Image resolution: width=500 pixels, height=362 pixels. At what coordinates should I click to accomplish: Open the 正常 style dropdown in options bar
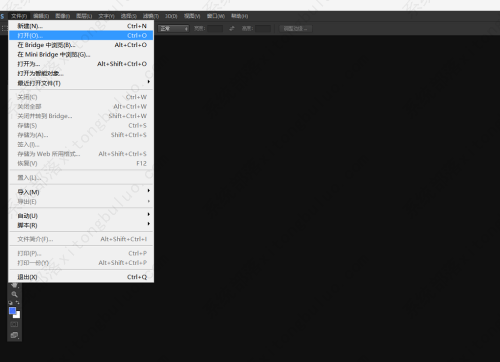click(x=173, y=29)
